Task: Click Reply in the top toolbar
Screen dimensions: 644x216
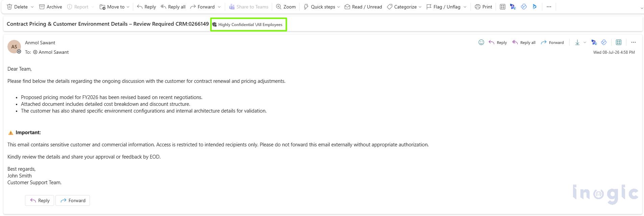Action: point(146,7)
